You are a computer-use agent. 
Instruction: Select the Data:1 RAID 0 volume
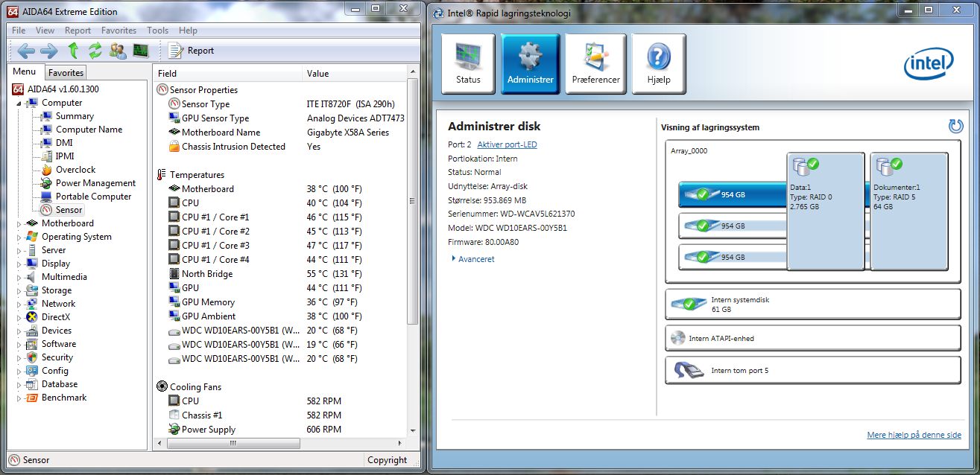[826, 211]
